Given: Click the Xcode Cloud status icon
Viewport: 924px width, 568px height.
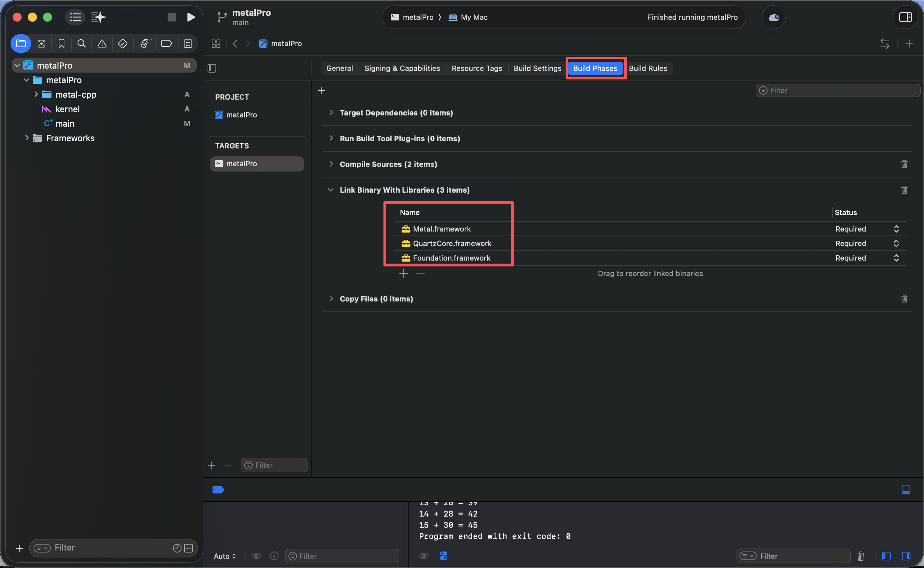Looking at the screenshot, I should (774, 17).
